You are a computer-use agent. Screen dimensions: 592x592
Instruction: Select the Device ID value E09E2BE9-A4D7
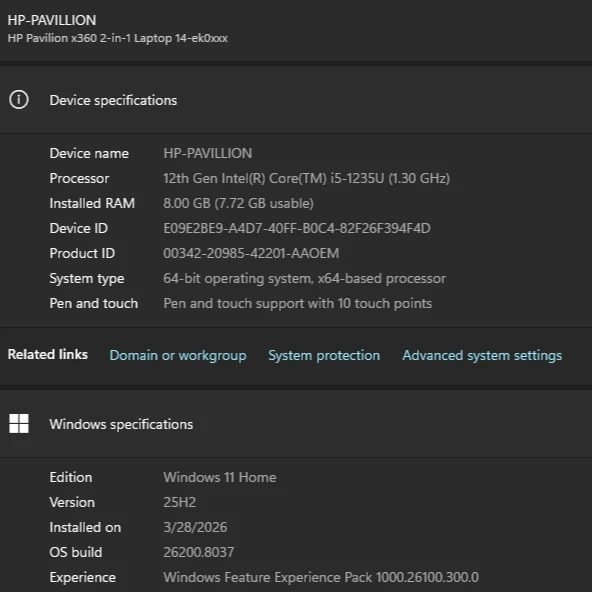297,228
